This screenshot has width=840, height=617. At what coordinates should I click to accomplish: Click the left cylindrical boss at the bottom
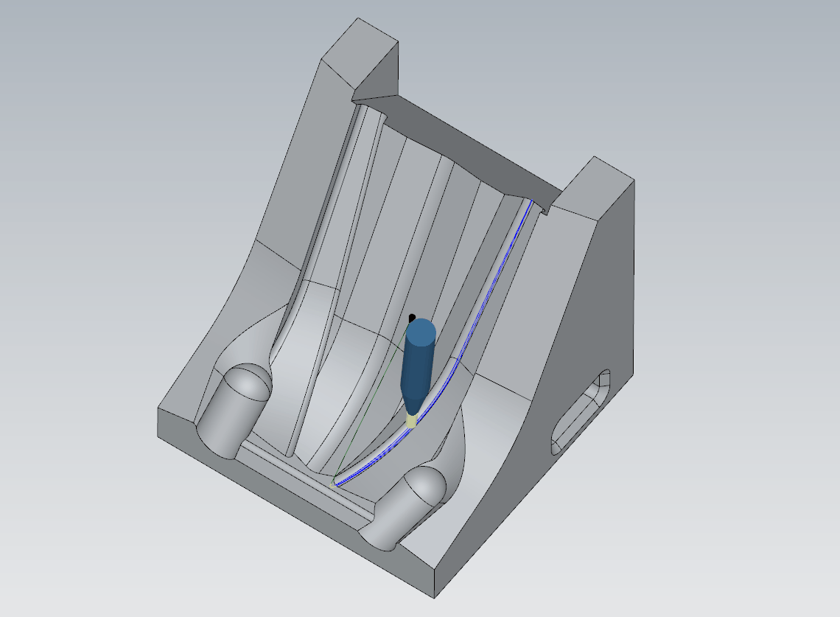234,409
